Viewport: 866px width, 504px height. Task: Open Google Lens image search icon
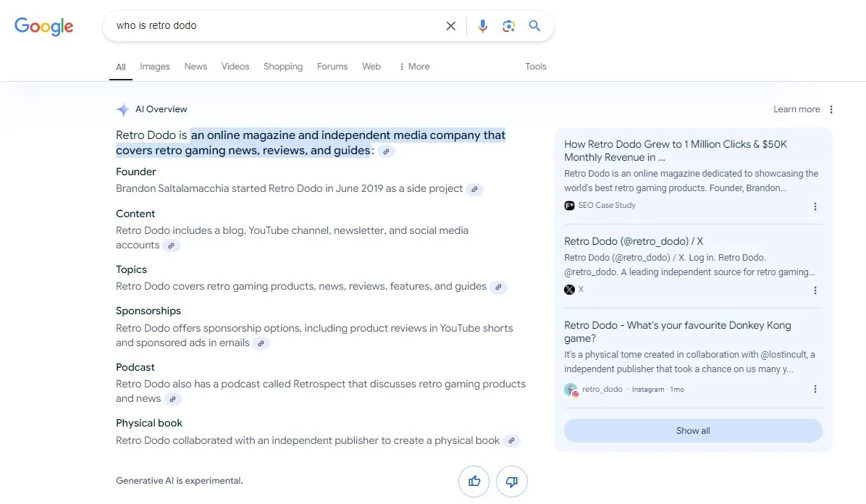(509, 26)
